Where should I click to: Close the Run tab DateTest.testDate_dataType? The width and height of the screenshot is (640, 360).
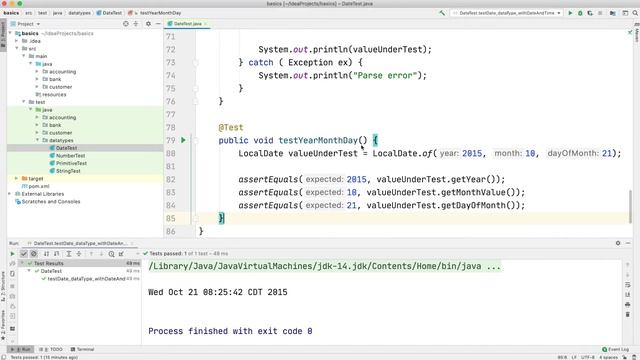(133, 243)
